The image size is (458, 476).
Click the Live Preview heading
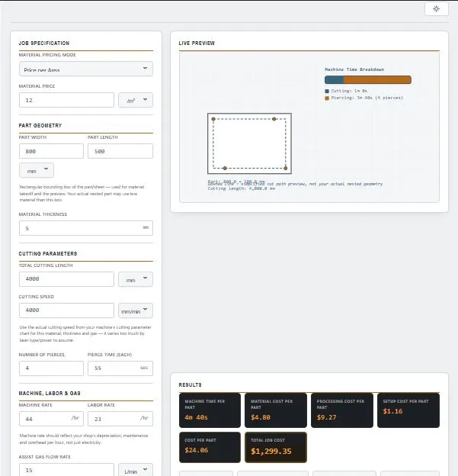[x=197, y=43]
